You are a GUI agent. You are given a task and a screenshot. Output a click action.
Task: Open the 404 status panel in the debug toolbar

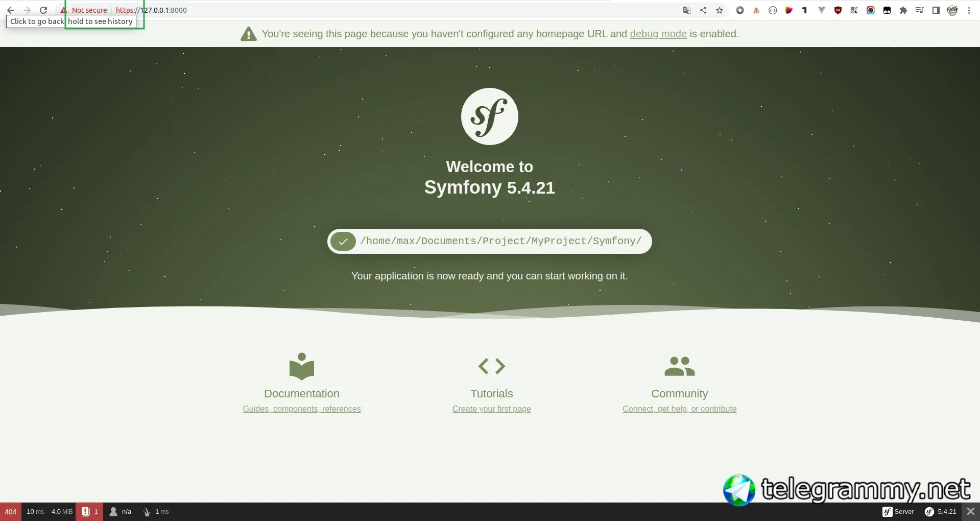(11, 512)
